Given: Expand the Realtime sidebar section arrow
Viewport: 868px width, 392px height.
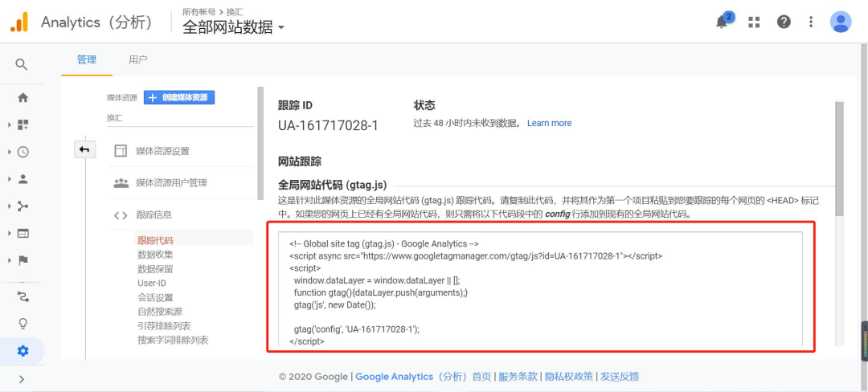Looking at the screenshot, I should (10, 152).
